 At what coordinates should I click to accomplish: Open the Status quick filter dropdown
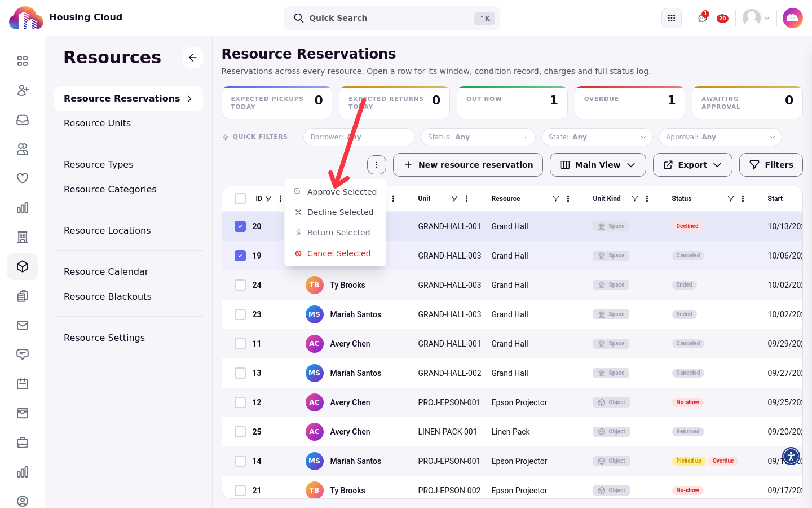click(x=478, y=137)
